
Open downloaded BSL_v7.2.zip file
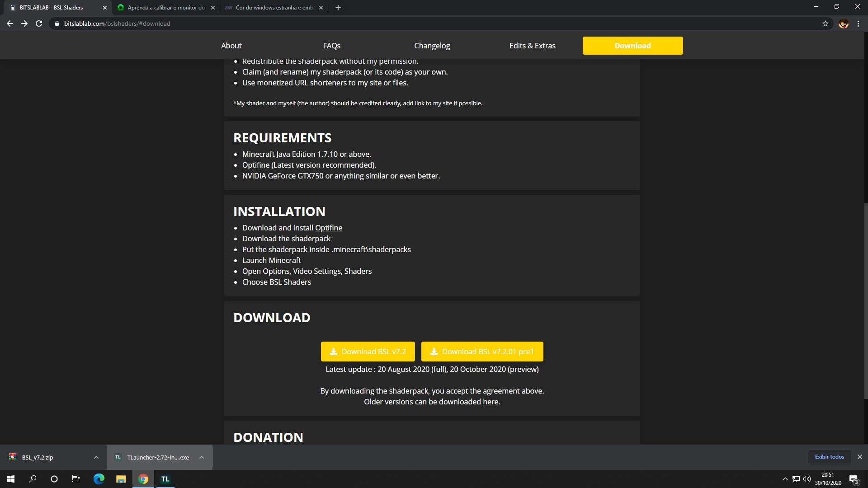[x=38, y=457]
